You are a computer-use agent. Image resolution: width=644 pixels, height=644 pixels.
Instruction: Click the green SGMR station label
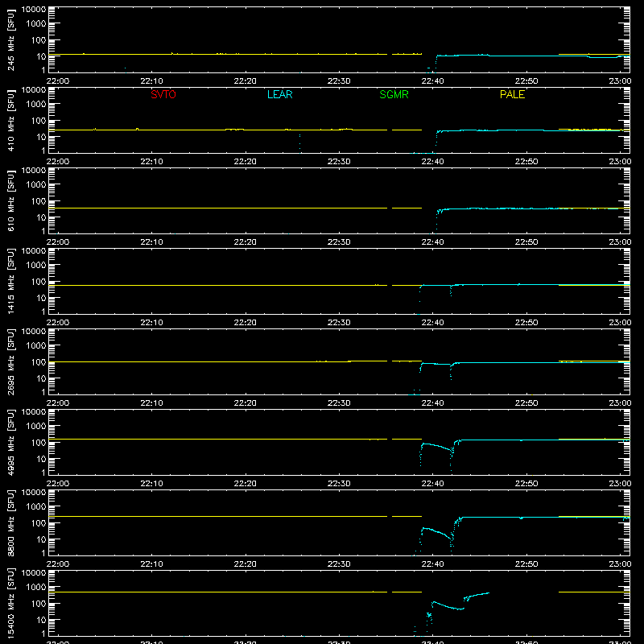394,94
